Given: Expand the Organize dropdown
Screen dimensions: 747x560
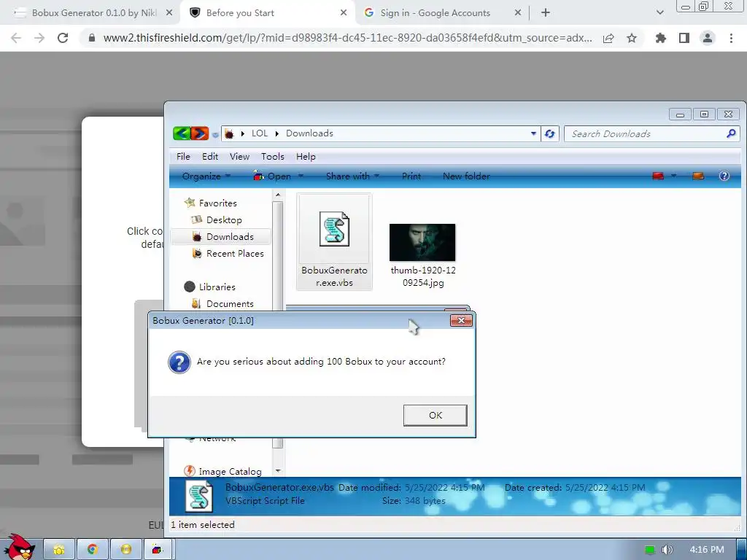Looking at the screenshot, I should pos(206,176).
